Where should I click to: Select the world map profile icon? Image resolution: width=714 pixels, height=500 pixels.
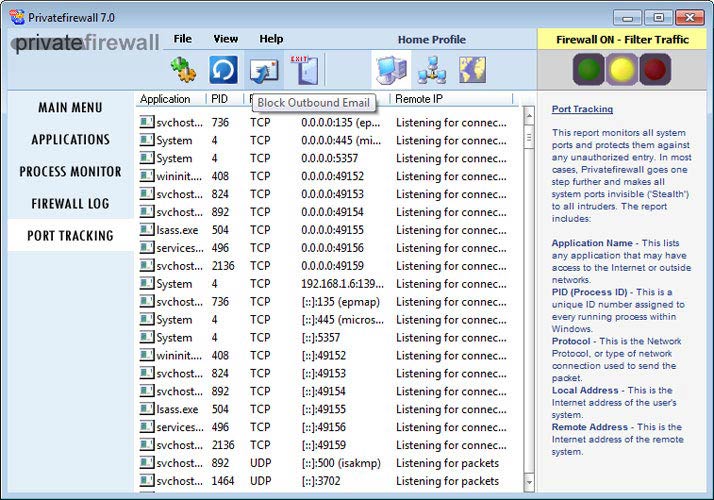click(x=473, y=70)
